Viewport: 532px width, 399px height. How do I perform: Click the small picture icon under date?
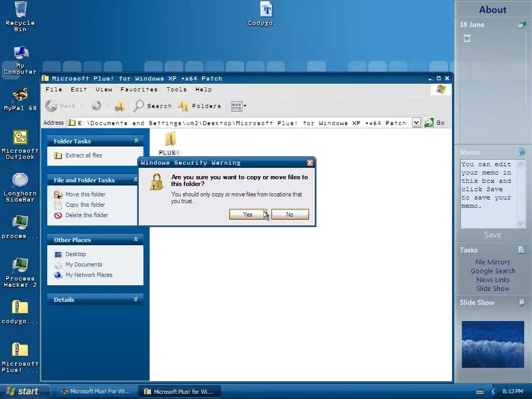(x=467, y=38)
